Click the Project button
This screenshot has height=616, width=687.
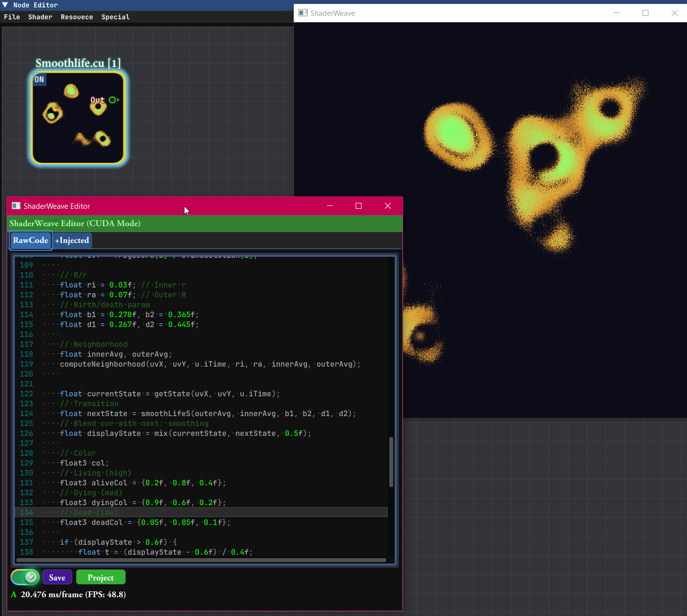[100, 577]
